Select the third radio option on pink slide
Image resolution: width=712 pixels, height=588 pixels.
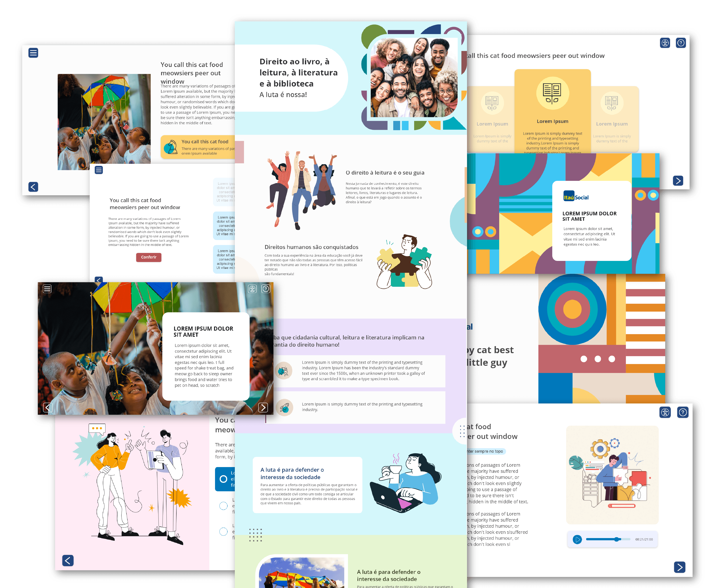pos(224,531)
